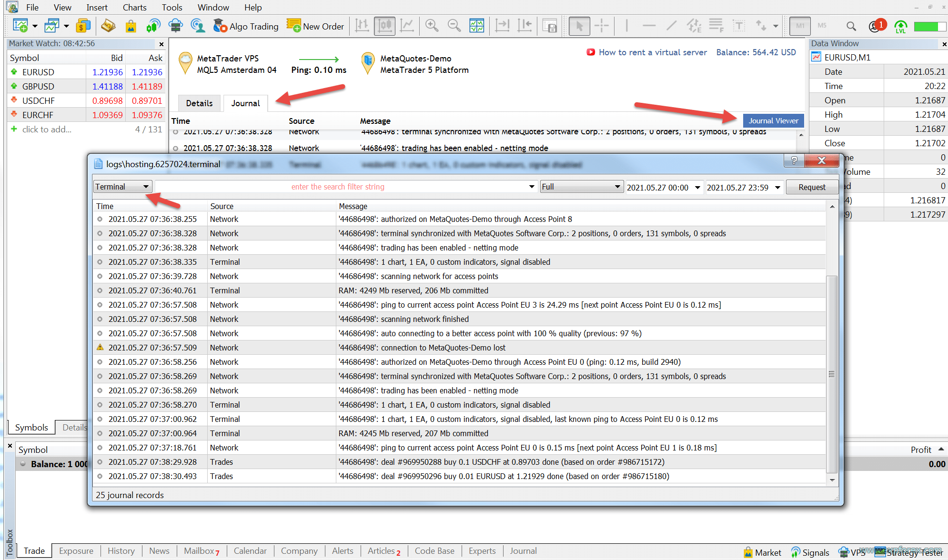
Task: Zoom out on the chart
Action: point(454,26)
